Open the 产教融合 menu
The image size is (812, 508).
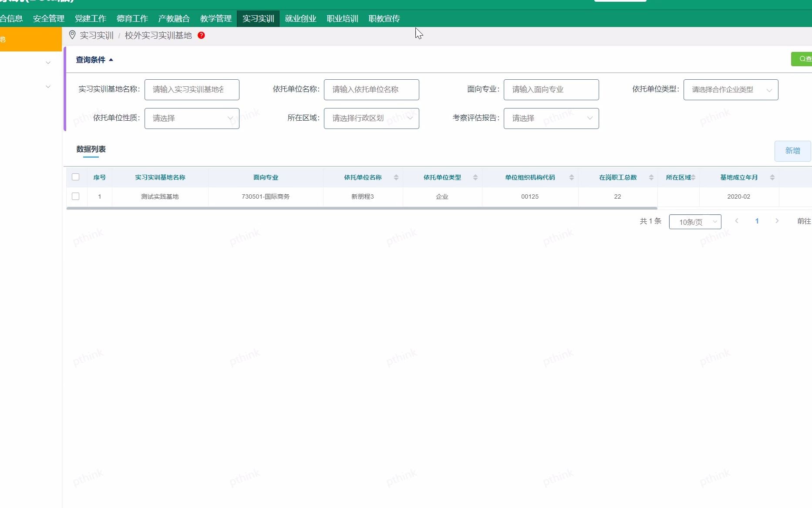[174, 19]
